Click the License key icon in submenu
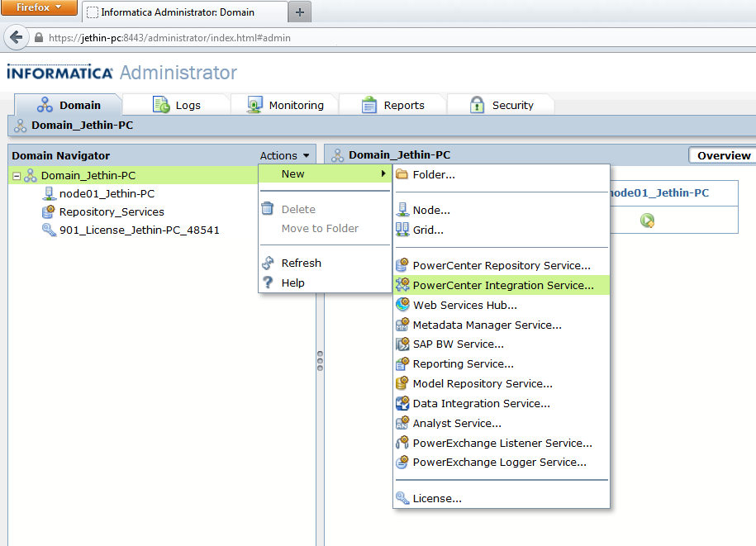 pyautogui.click(x=402, y=498)
